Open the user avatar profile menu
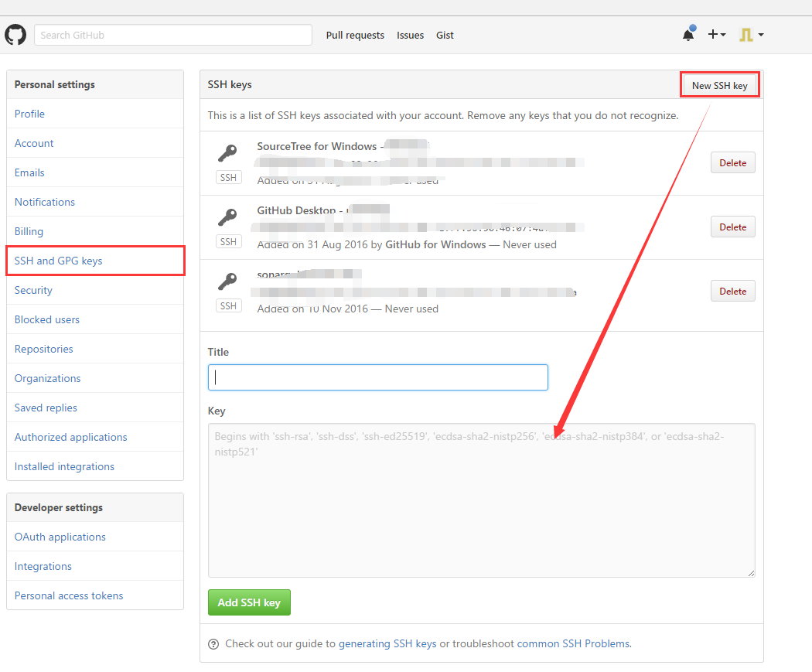Viewport: 812px width, 672px height. (752, 35)
